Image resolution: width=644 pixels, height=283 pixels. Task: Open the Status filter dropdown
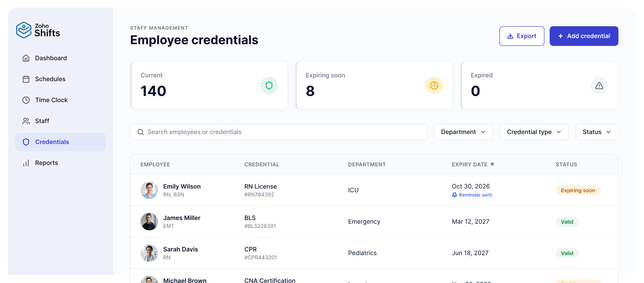597,132
